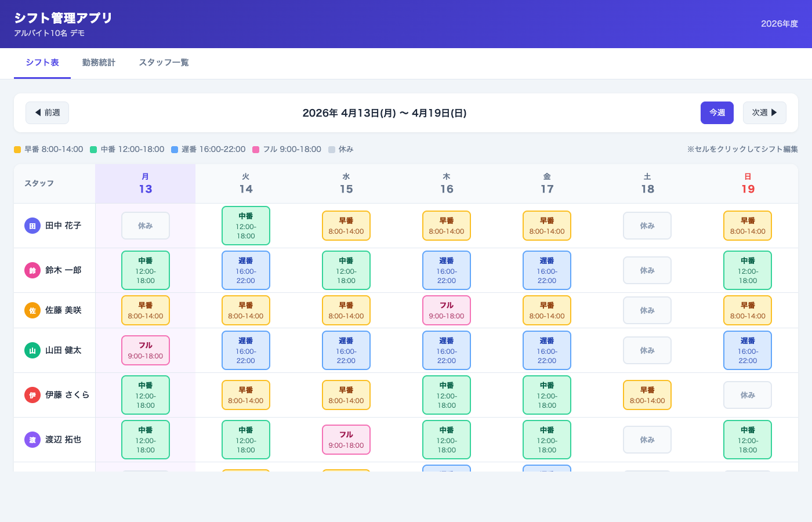
Task: Switch to the 勤務統計 tab
Action: [99, 63]
